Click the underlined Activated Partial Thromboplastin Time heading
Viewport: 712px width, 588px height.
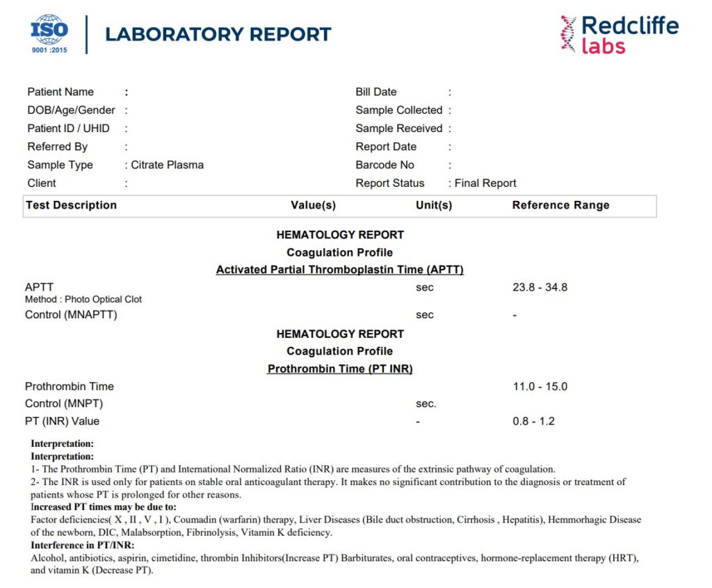339,270
